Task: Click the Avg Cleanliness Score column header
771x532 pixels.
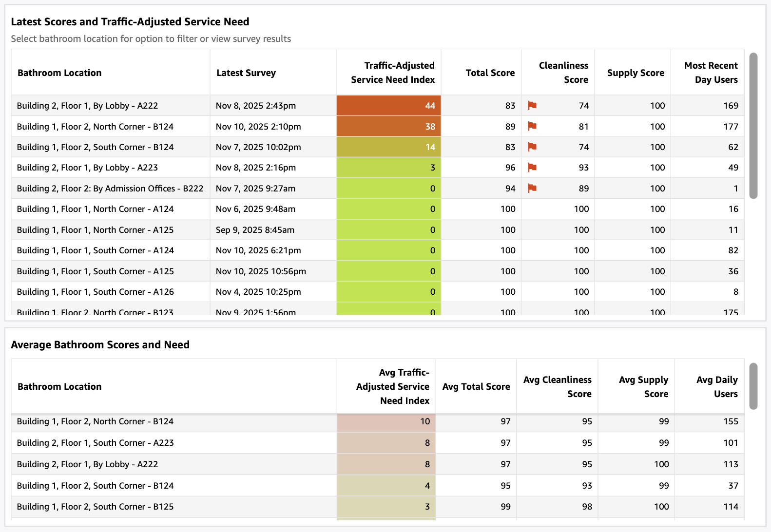Action: click(557, 386)
